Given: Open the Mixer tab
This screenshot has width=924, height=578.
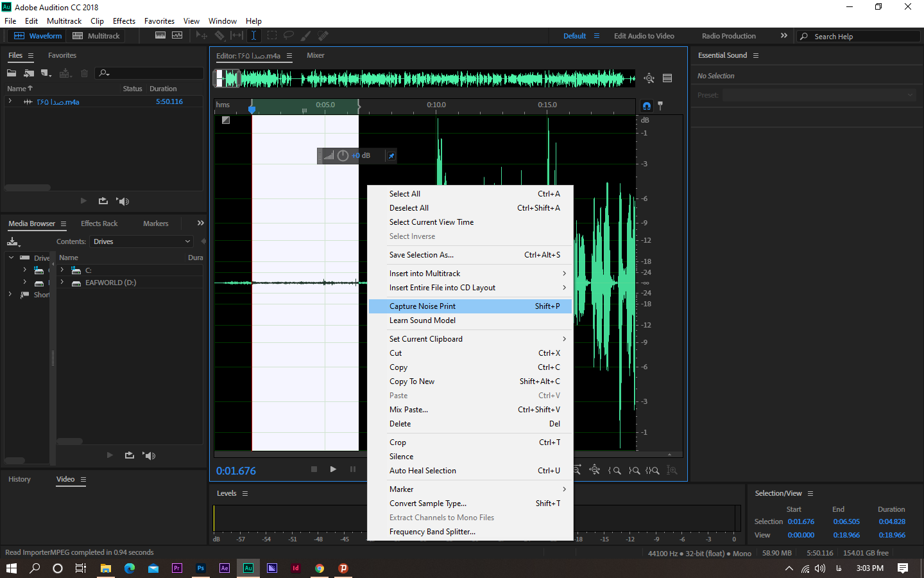Looking at the screenshot, I should pyautogui.click(x=316, y=56).
